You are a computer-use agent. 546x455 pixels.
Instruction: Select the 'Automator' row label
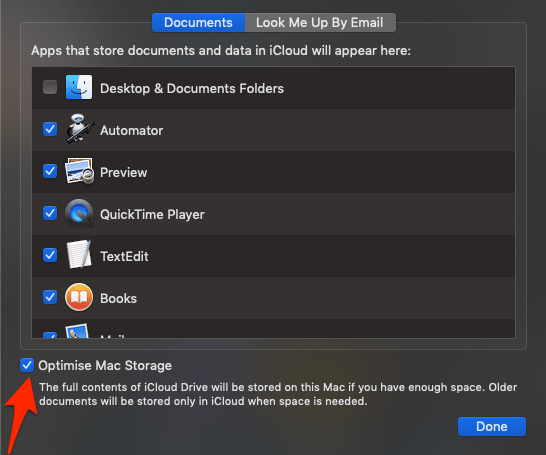tap(132, 131)
